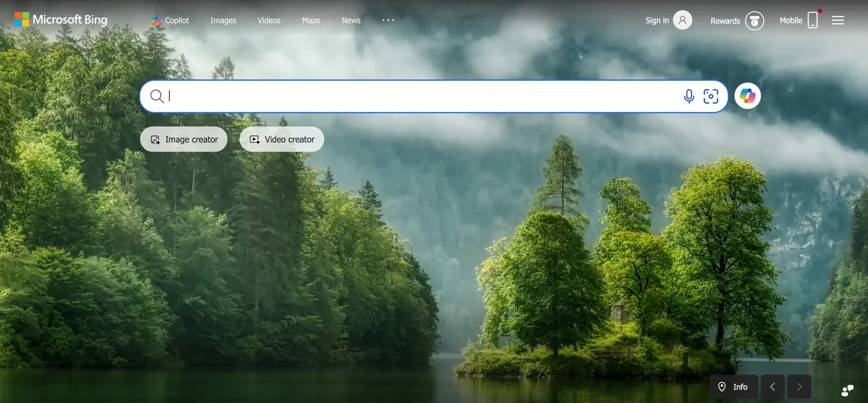Open voice search with the microphone icon
The width and height of the screenshot is (868, 403).
[x=688, y=95]
